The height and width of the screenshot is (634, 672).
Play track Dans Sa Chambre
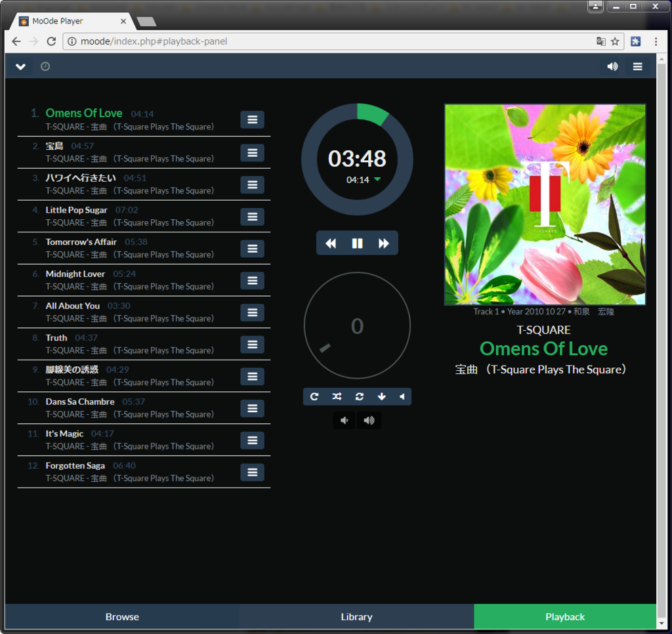click(x=79, y=402)
